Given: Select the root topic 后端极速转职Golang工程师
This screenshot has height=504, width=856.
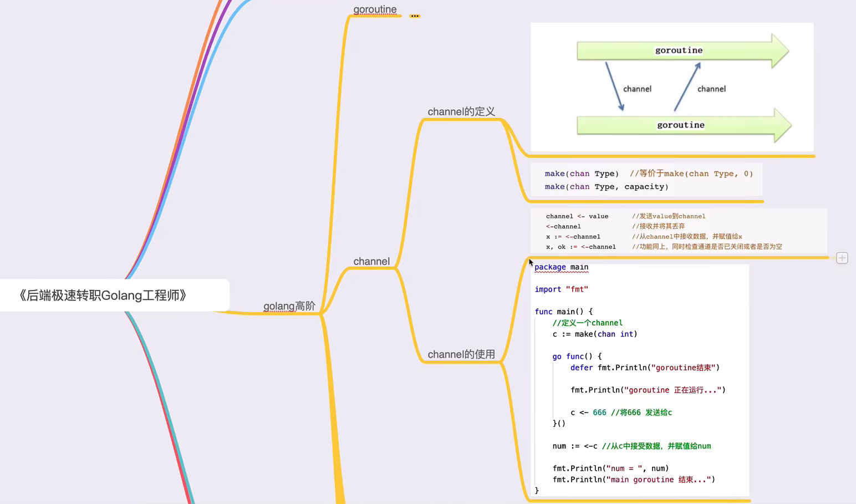Looking at the screenshot, I should coord(103,295).
